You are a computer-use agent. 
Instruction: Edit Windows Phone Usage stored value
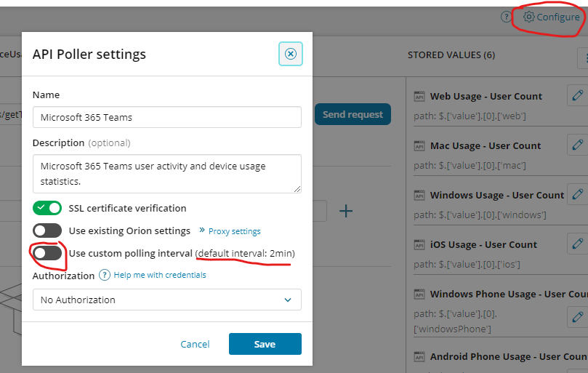coord(577,316)
